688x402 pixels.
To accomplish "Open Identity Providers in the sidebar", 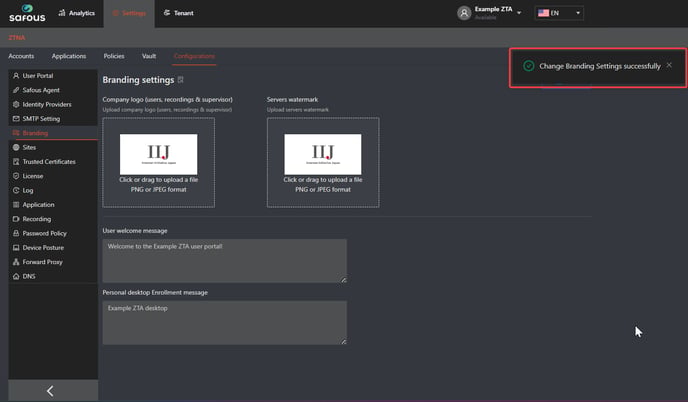I will [x=47, y=104].
